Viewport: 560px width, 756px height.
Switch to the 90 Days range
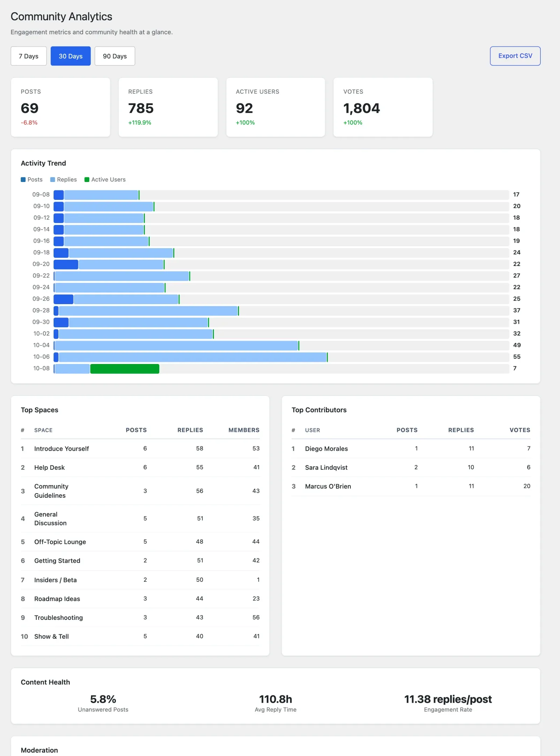pos(115,56)
